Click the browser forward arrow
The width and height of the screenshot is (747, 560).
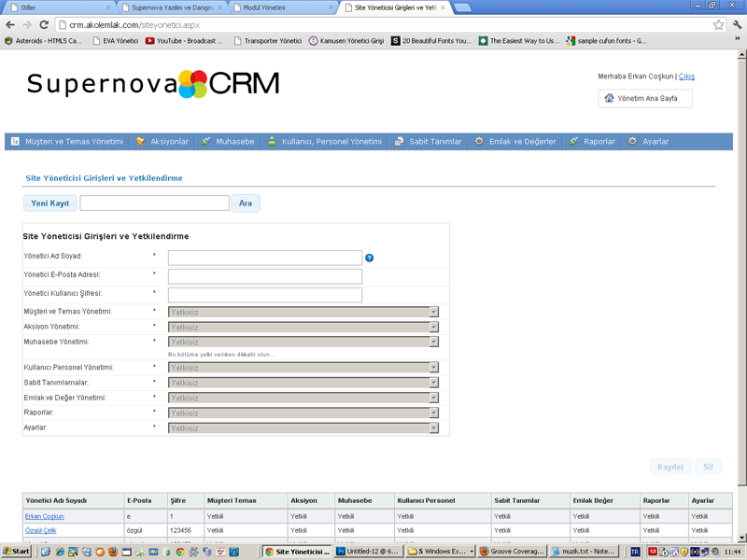(27, 25)
